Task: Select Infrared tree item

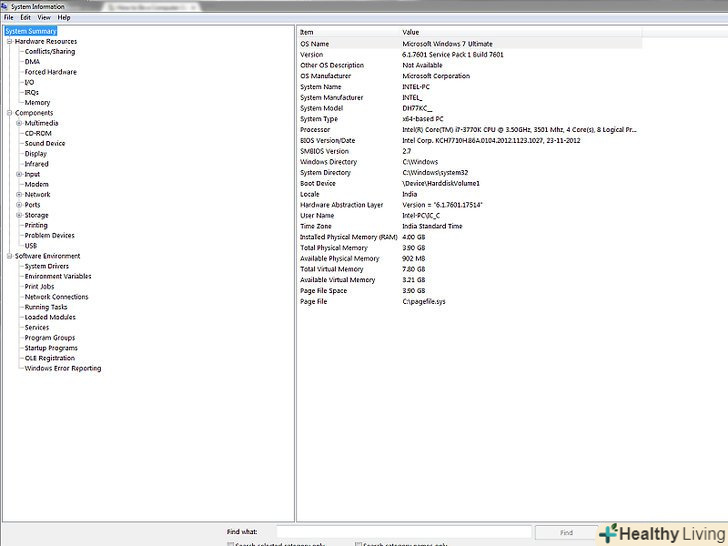Action: point(36,164)
